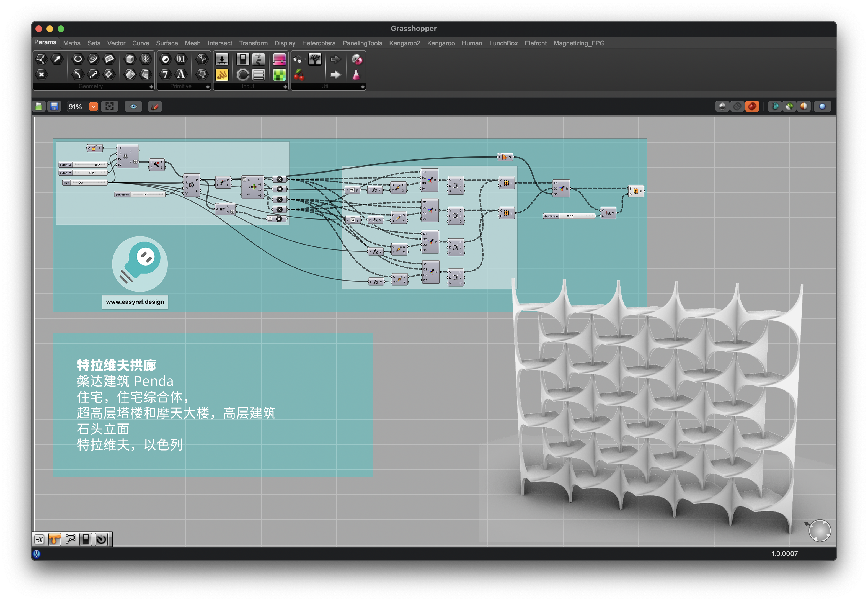The width and height of the screenshot is (868, 602).
Task: Expand the Geometry panel plus arrow
Action: 151,87
